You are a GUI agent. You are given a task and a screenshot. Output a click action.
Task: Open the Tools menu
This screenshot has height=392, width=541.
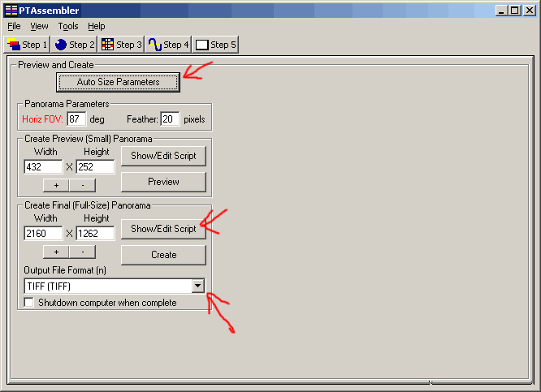[x=68, y=26]
